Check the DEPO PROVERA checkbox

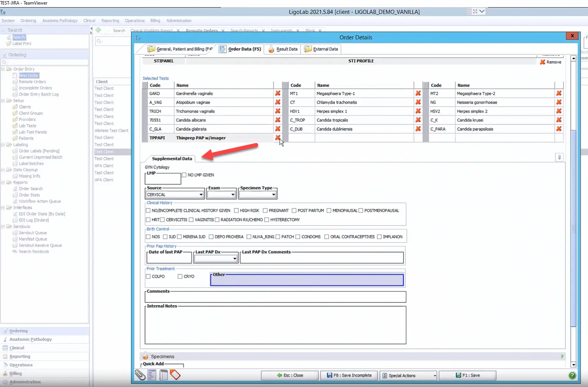click(211, 236)
